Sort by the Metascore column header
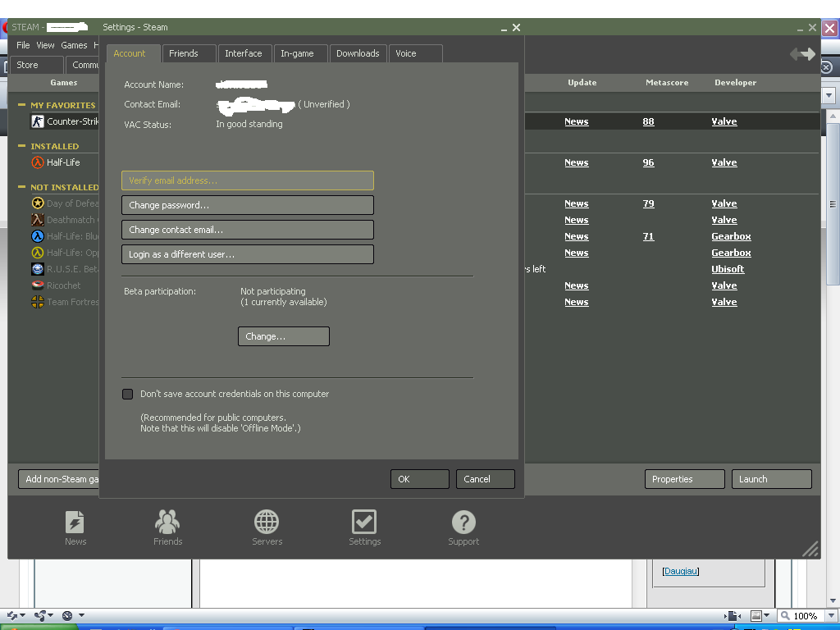 tap(667, 83)
